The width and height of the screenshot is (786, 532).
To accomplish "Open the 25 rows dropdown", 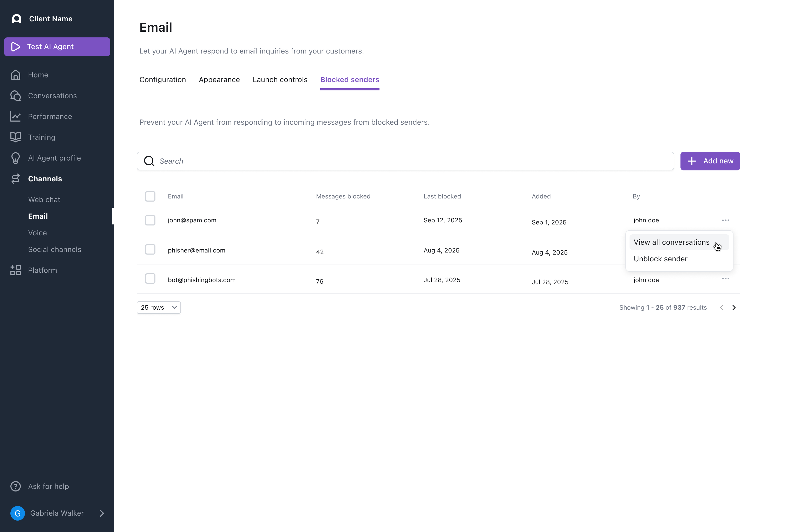I will pos(159,308).
